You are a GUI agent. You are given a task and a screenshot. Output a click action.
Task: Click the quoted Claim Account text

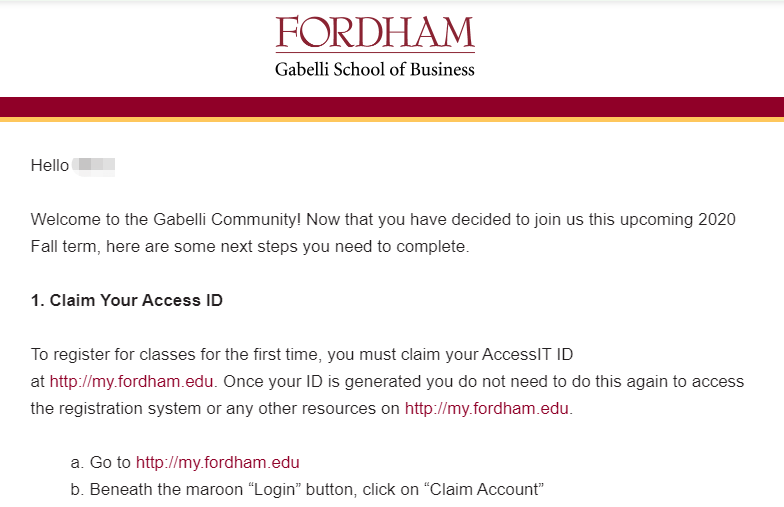pyautogui.click(x=484, y=490)
